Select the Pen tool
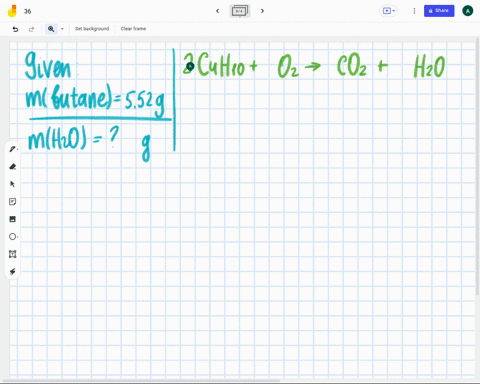Screen dimensions: 480x384 [x=13, y=149]
